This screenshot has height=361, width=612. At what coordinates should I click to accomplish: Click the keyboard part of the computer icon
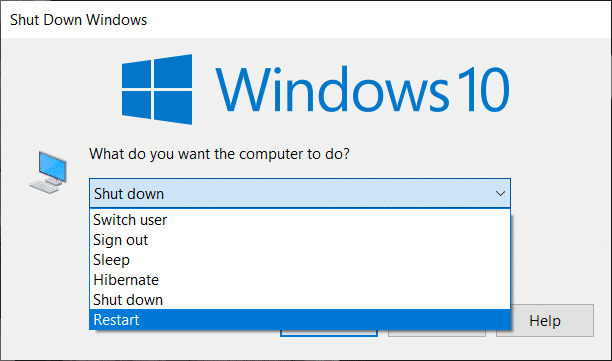[x=44, y=187]
